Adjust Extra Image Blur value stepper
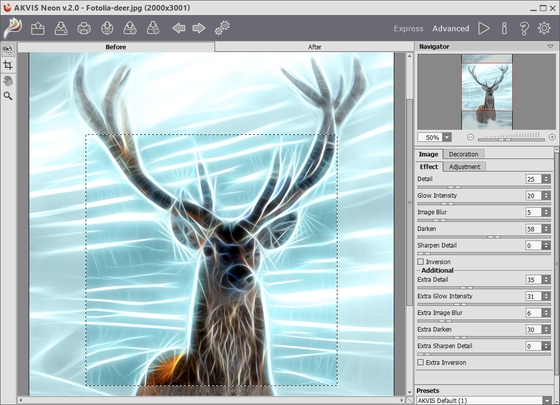The height and width of the screenshot is (405, 560). click(546, 313)
